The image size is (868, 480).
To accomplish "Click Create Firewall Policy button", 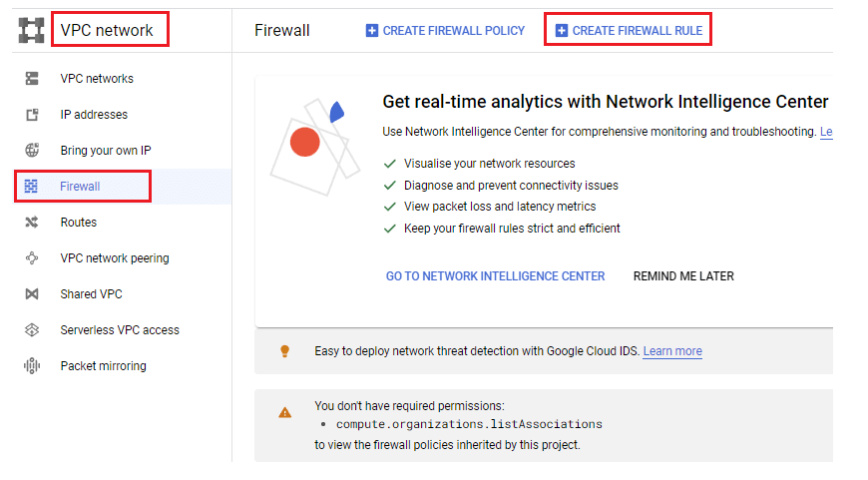I will click(445, 31).
